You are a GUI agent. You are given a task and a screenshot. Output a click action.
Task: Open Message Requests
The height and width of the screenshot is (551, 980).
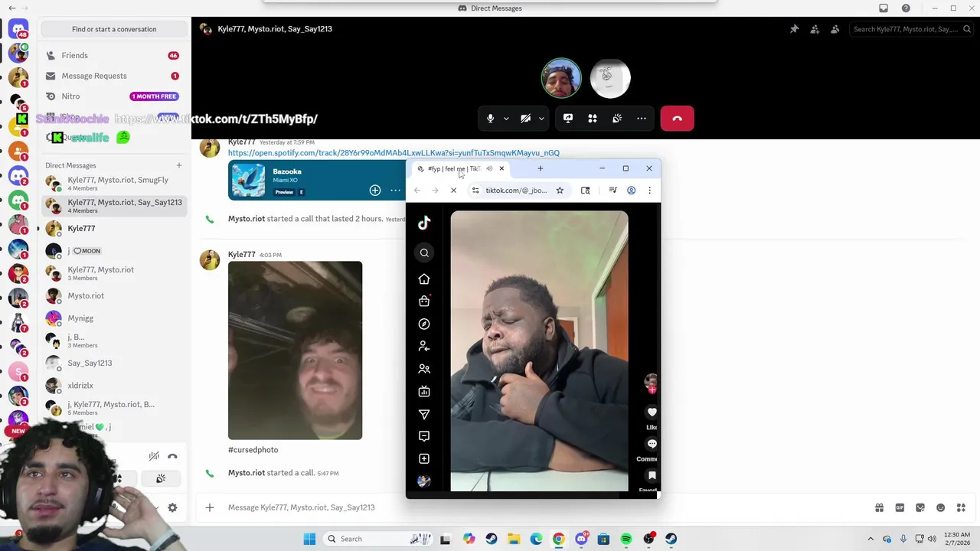click(114, 76)
